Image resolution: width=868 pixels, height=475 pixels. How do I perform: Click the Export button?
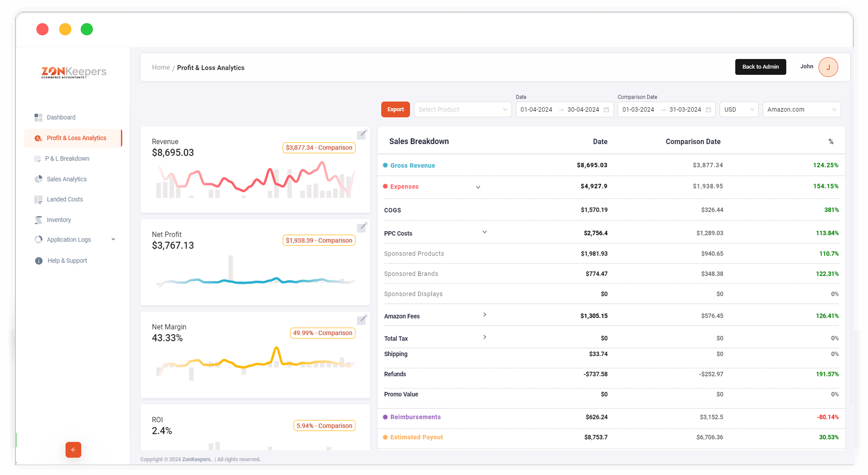tap(395, 110)
